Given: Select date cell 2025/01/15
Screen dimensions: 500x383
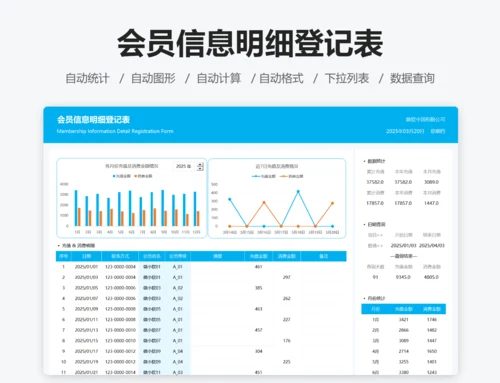Looking at the screenshot, I should [x=86, y=341].
